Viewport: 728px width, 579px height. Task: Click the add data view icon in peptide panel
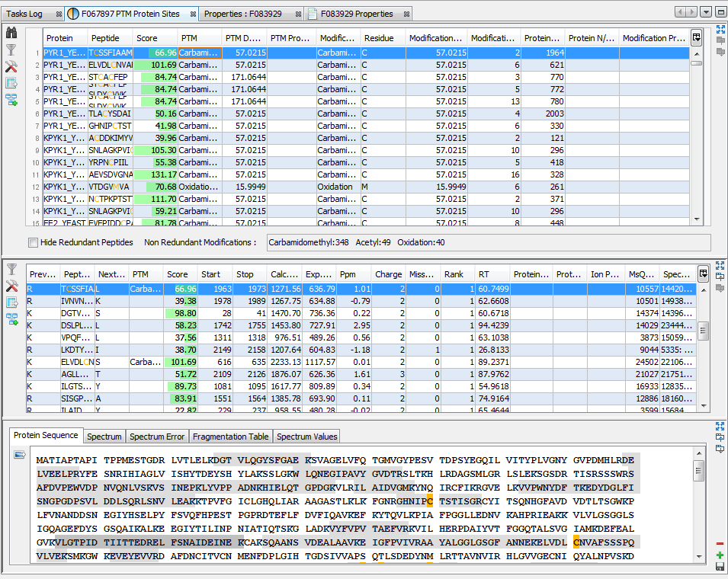tap(11, 319)
